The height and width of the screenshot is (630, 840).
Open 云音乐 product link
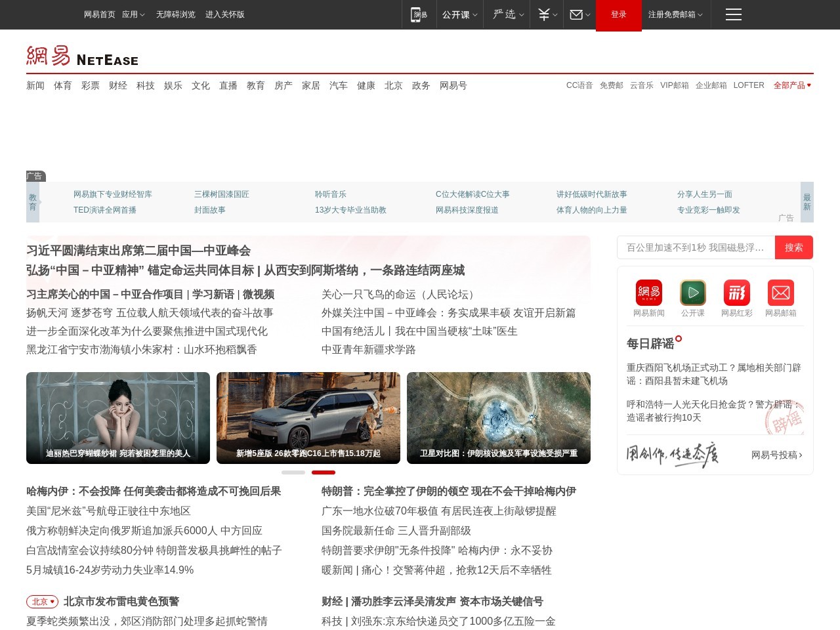[x=642, y=85]
